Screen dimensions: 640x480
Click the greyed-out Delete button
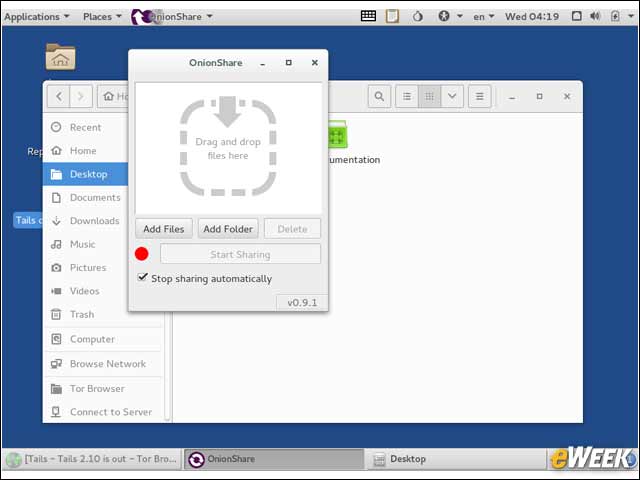[292, 229]
